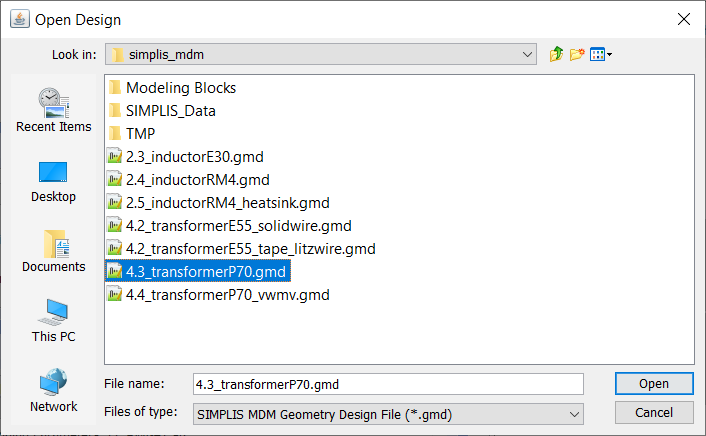
Task: Select the TMP folder
Action: click(140, 133)
